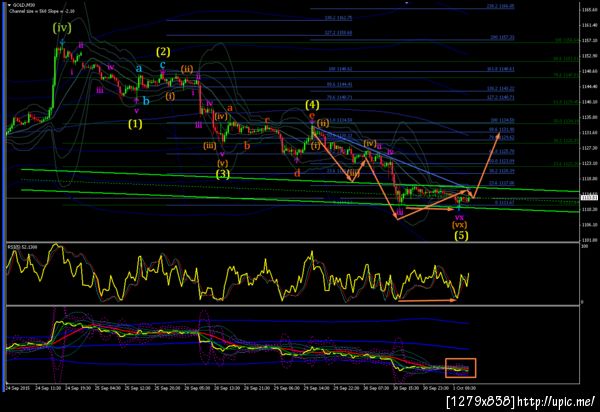Click the GOLD,M30 chart title text
Viewport: 600px width, 412px height.
(23, 5)
